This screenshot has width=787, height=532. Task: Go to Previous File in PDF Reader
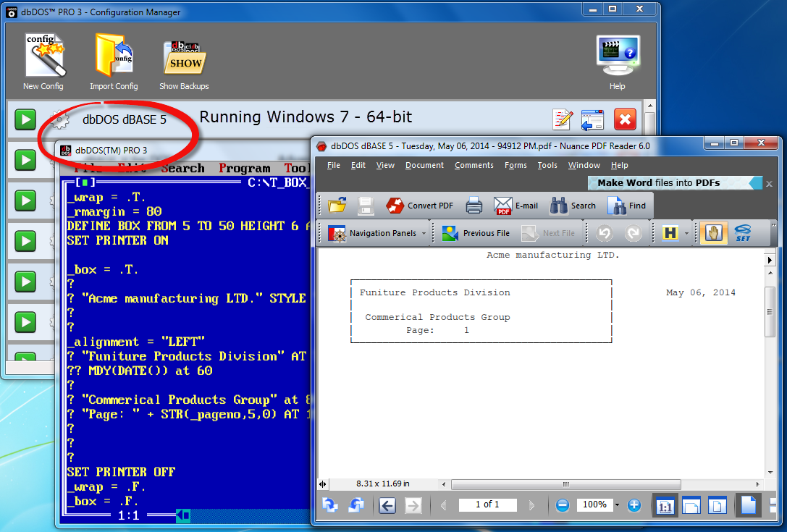tap(475, 233)
